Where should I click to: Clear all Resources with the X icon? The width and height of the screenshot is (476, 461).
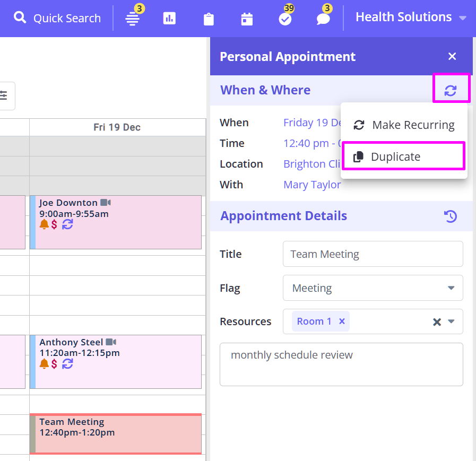tap(437, 322)
